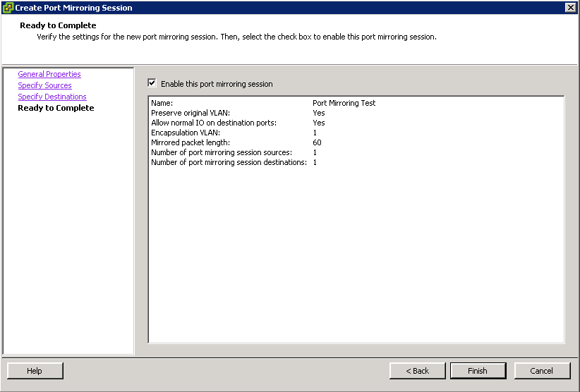Select the Ready to Complete step in sidebar
580x392 pixels.
(56, 108)
